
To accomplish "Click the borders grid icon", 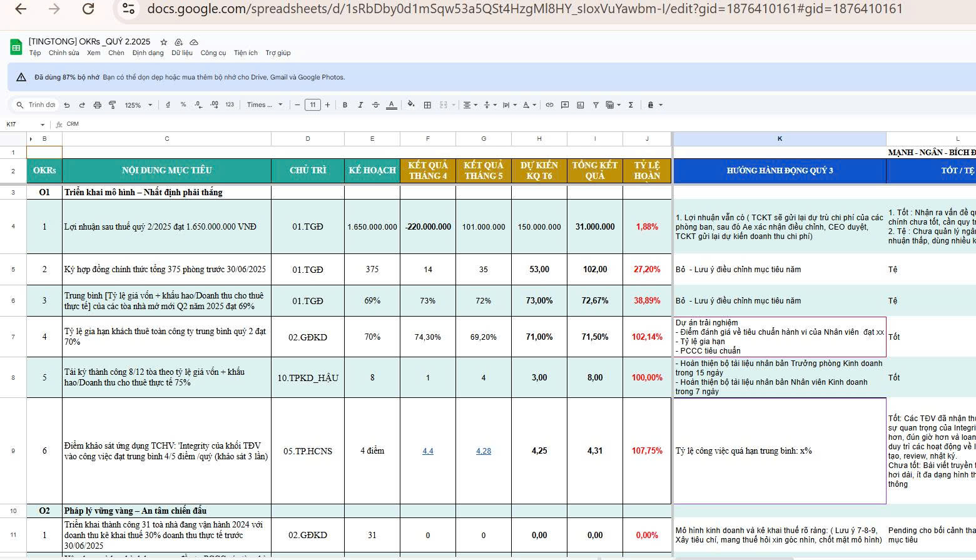I will click(427, 105).
